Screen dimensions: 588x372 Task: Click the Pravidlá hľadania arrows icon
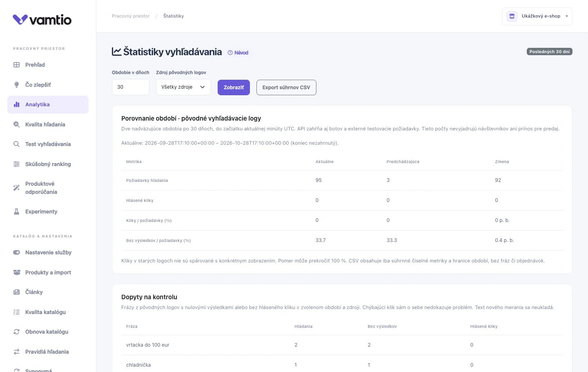[x=16, y=352]
